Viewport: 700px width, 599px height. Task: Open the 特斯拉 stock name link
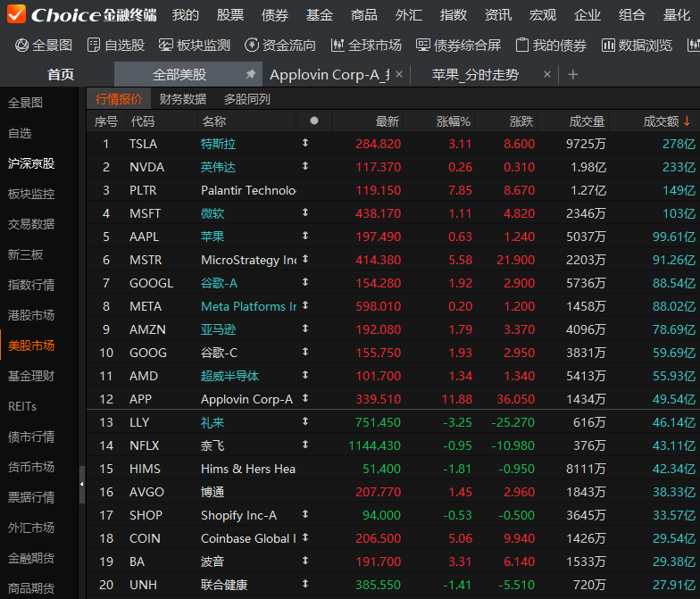(x=218, y=144)
